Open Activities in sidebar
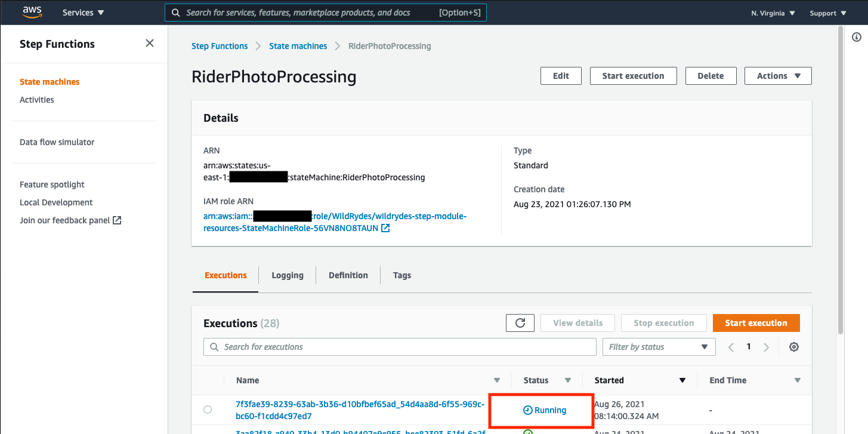 37,100
